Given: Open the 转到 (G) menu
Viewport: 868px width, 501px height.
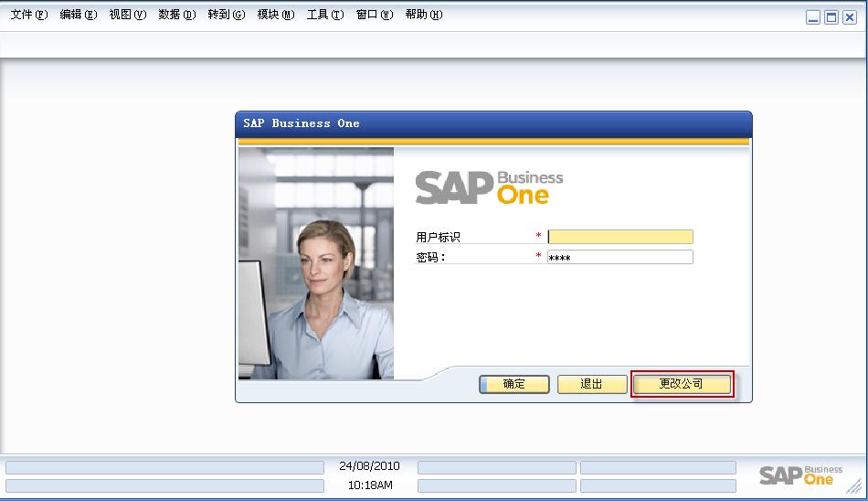Looking at the screenshot, I should coord(227,15).
